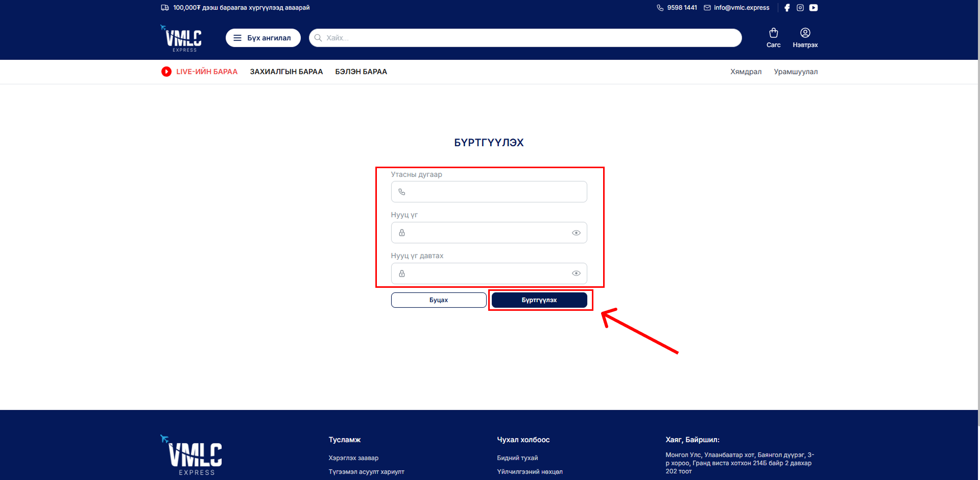Open the Урамшуулал promotions link
The height and width of the screenshot is (480, 980).
tap(795, 72)
